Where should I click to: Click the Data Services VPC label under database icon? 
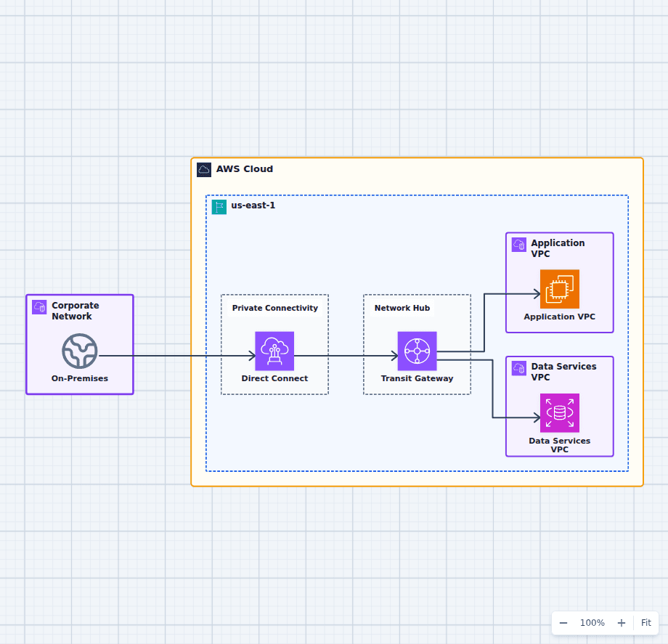559,444
